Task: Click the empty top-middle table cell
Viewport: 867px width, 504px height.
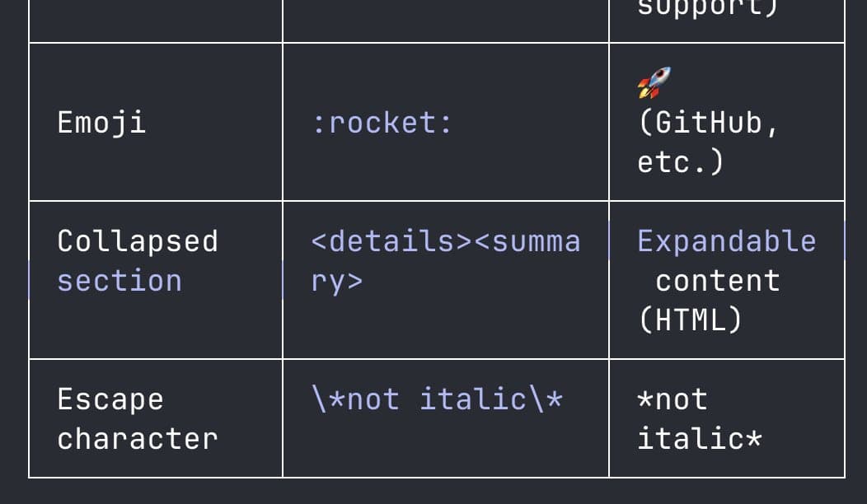Action: click(446, 20)
